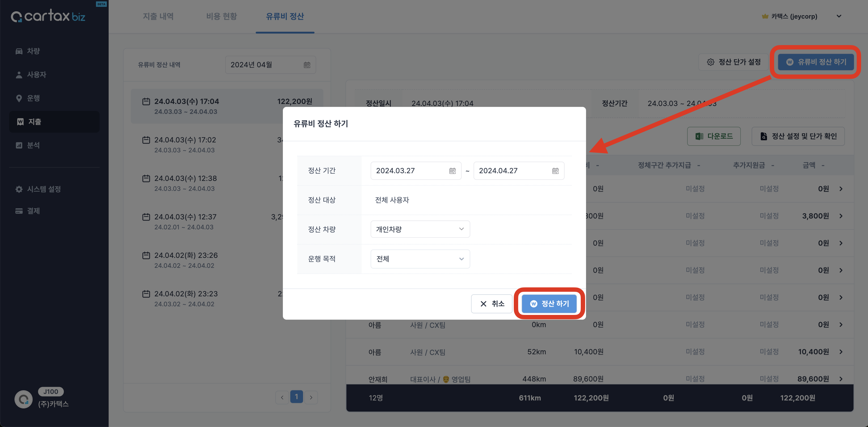This screenshot has width=868, height=427.
Task: Sort by 추가지원금 column header
Action: (x=754, y=165)
